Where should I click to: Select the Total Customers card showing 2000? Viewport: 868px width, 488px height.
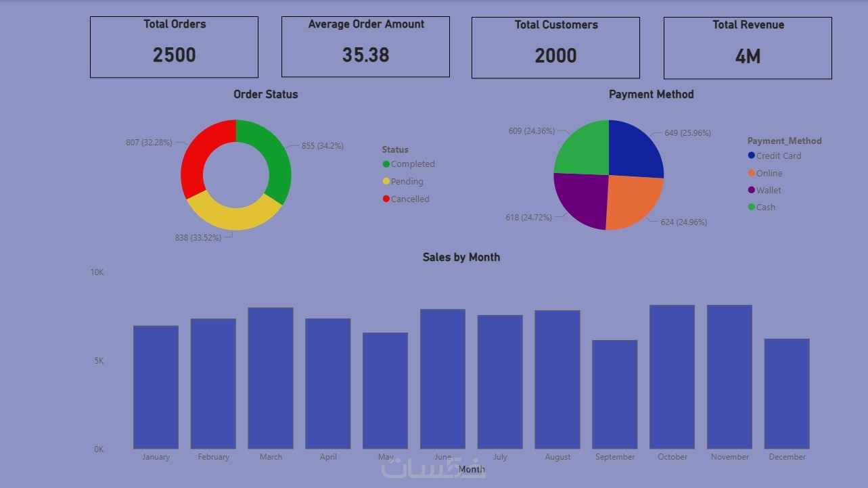point(555,47)
